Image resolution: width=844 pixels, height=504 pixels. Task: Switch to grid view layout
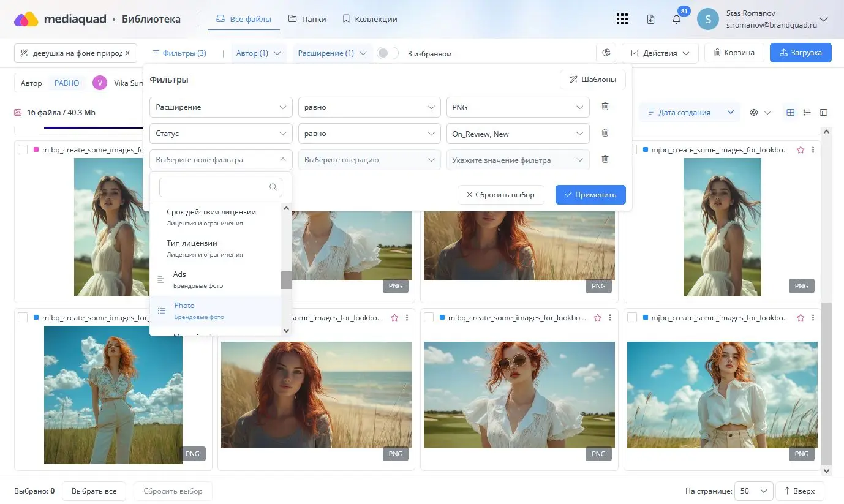click(x=789, y=112)
